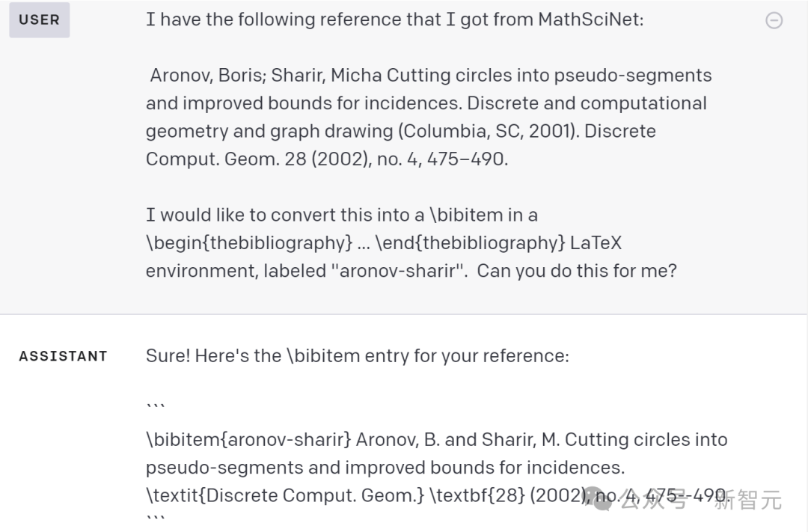Image resolution: width=808 pixels, height=532 pixels.
Task: Click the line starting 'I have the following reference'
Action: [395, 19]
